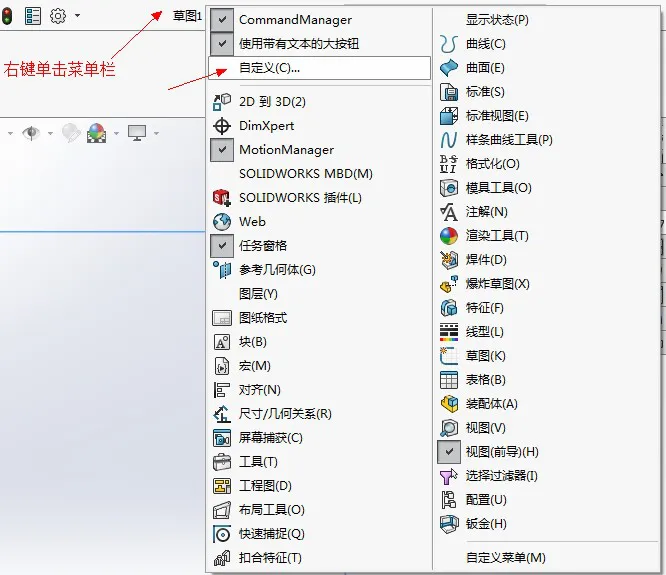Click the 尺寸/几何关系 icon

pos(222,414)
